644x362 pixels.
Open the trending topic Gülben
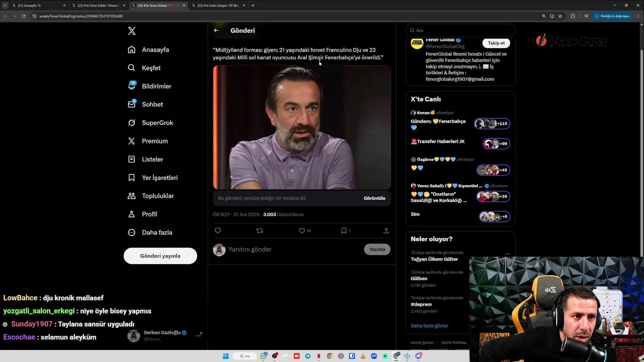[x=419, y=279]
